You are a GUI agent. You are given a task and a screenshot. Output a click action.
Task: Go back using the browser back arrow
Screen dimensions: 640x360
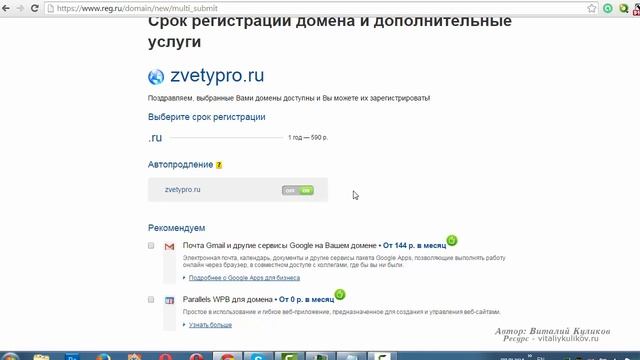pos(6,8)
